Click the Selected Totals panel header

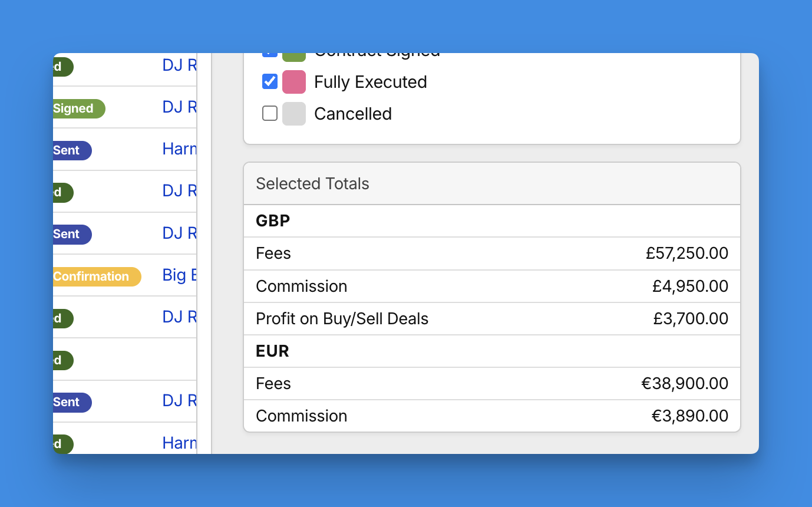[x=492, y=184]
